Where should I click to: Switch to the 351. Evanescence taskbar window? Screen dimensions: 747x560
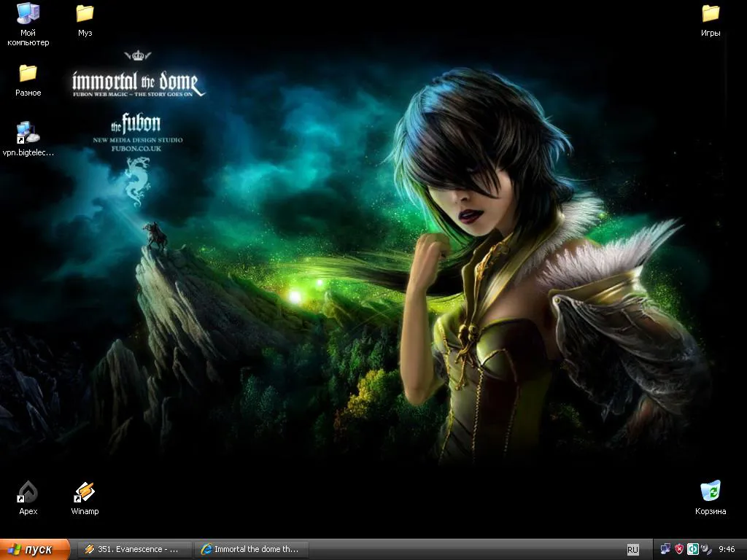[x=134, y=549]
